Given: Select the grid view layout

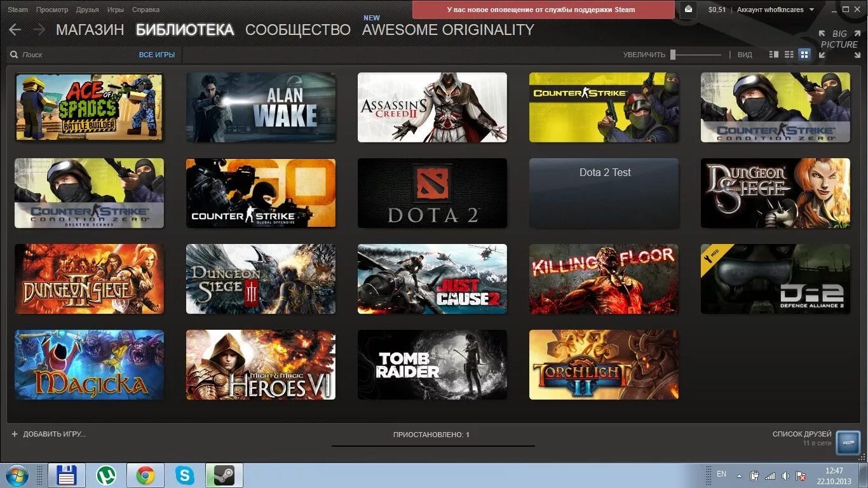Looking at the screenshot, I should pos(804,55).
